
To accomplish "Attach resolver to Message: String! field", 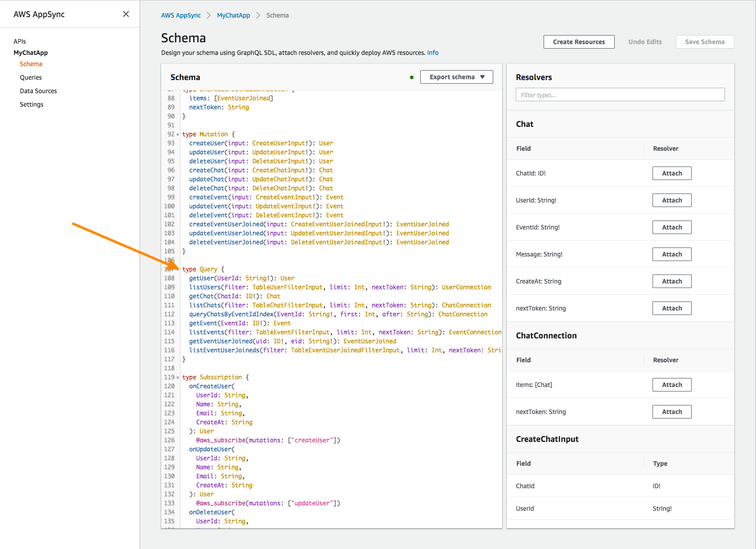I will coord(672,254).
